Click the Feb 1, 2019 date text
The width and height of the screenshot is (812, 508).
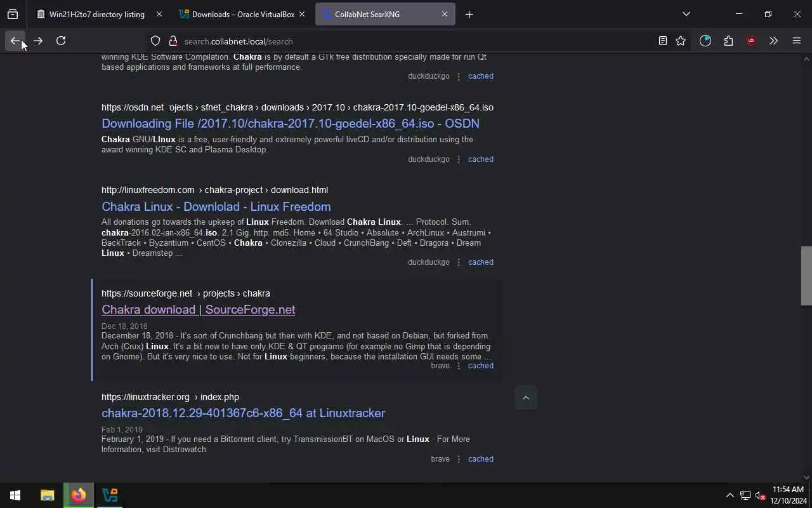tap(122, 430)
